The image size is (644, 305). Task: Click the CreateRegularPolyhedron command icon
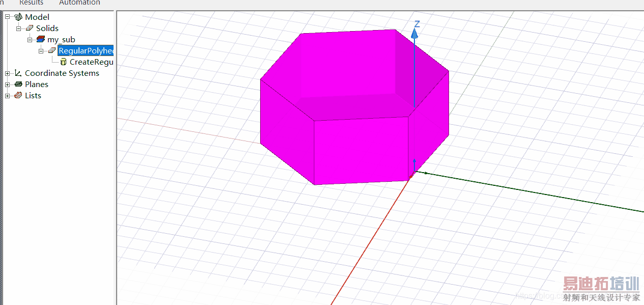coord(63,62)
